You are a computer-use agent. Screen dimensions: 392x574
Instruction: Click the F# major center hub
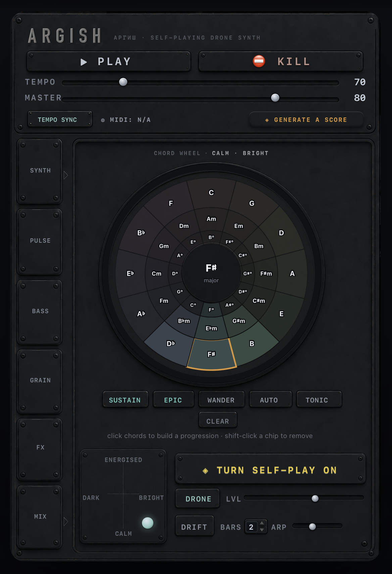point(211,273)
